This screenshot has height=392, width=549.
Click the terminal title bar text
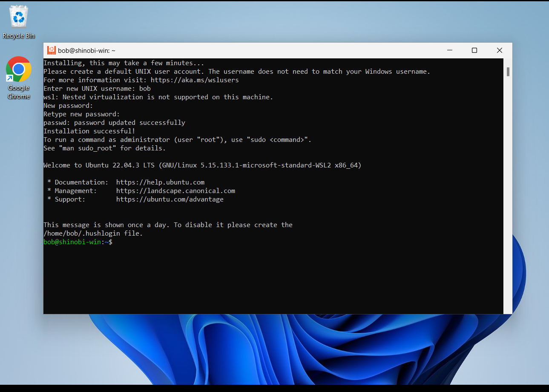tap(86, 51)
